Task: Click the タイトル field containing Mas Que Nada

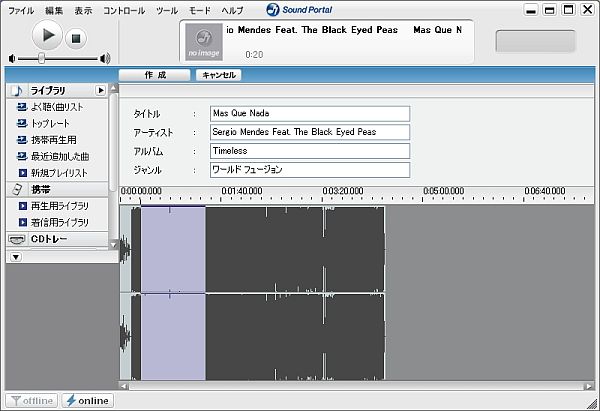Action: tap(310, 114)
